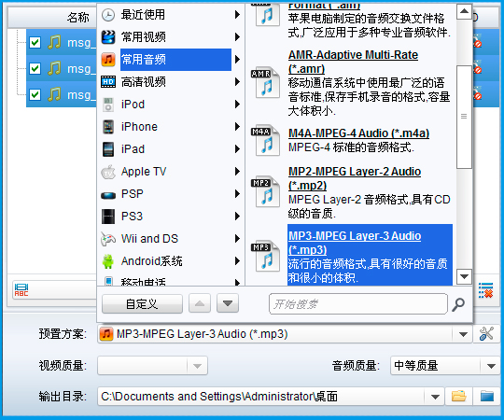
Task: Click the Wii and DS gamepad icon
Action: click(108, 239)
